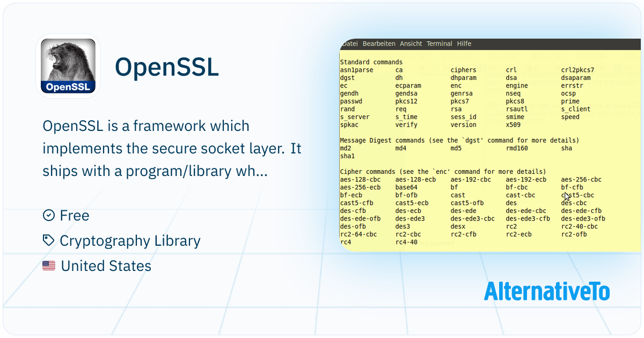Select the 'asn1parse' command text
This screenshot has height=338, width=644.
click(357, 70)
